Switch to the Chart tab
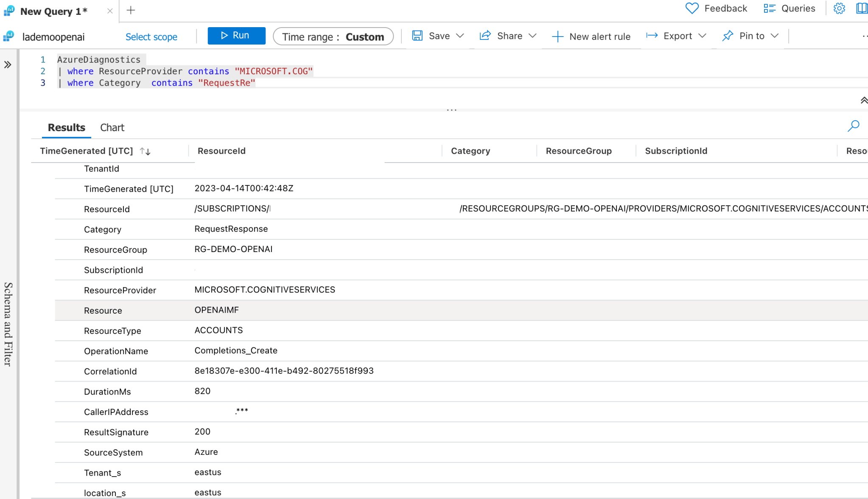 point(112,128)
